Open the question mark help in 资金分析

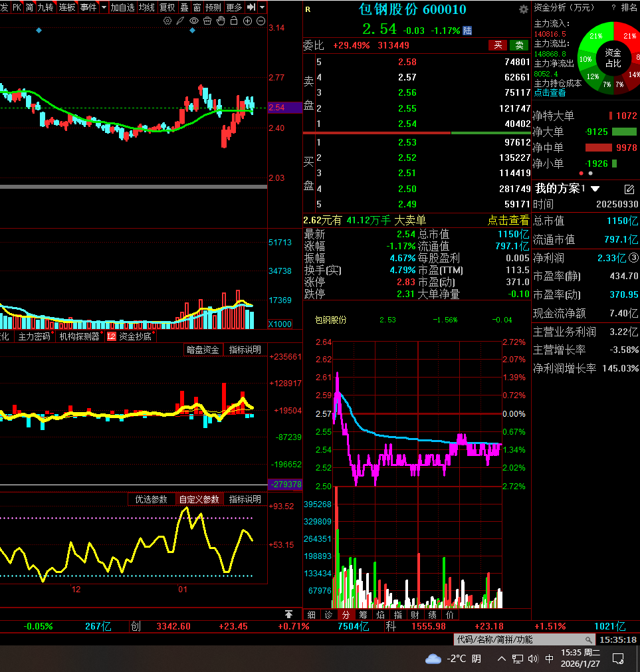[613, 7]
